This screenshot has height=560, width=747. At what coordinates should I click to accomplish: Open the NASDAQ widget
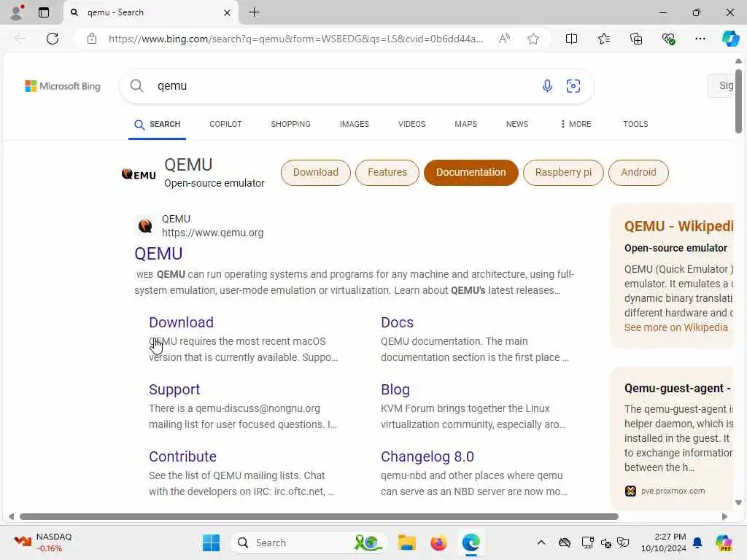pyautogui.click(x=43, y=542)
